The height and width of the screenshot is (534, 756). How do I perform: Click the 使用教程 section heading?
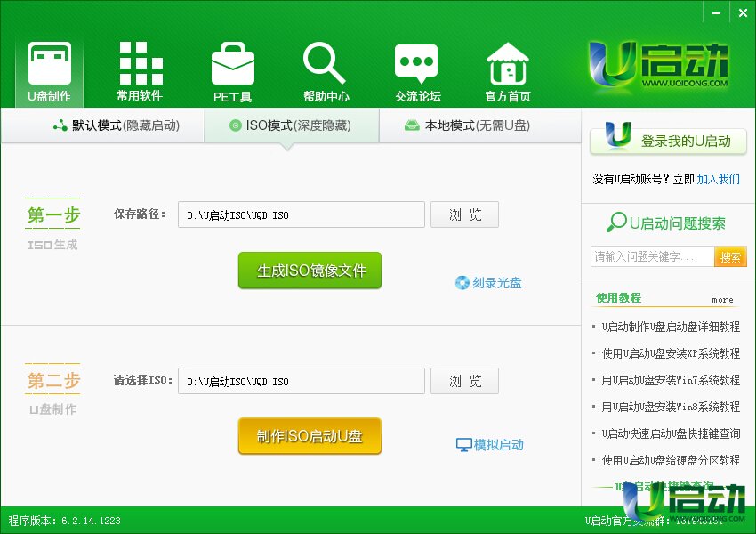tap(619, 297)
